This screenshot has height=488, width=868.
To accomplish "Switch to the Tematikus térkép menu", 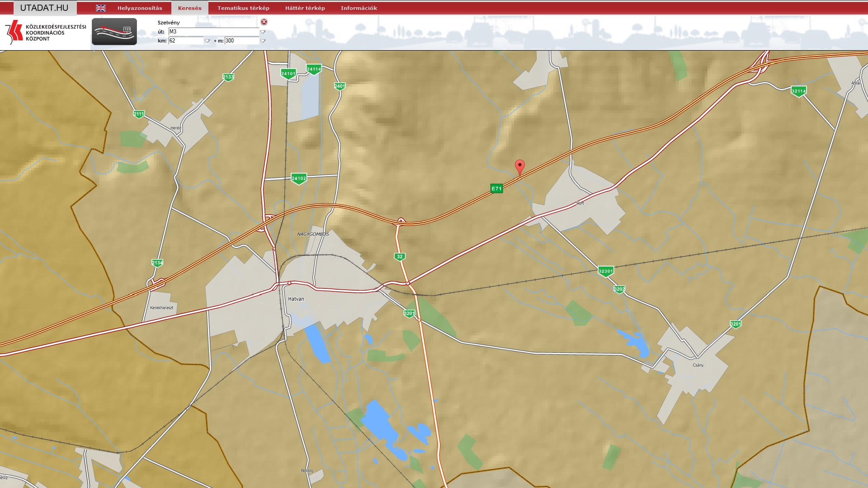I will click(243, 8).
